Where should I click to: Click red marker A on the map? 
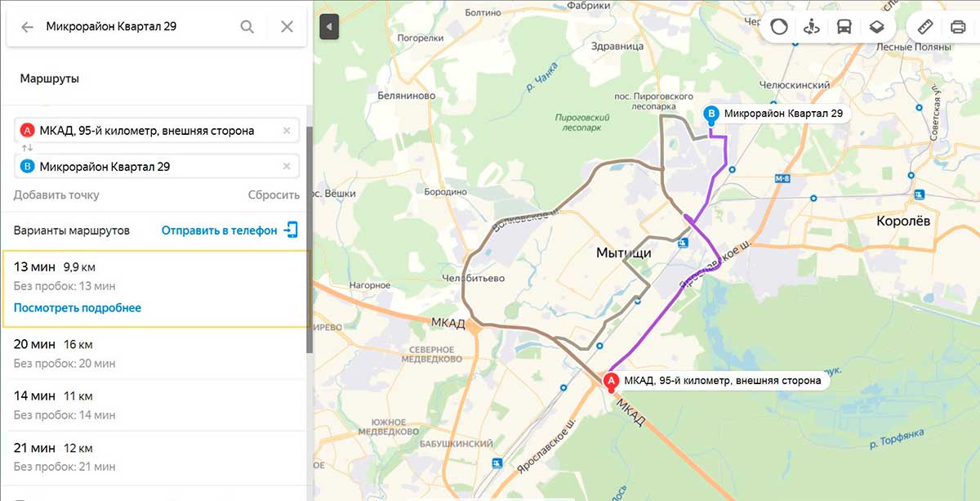point(611,381)
